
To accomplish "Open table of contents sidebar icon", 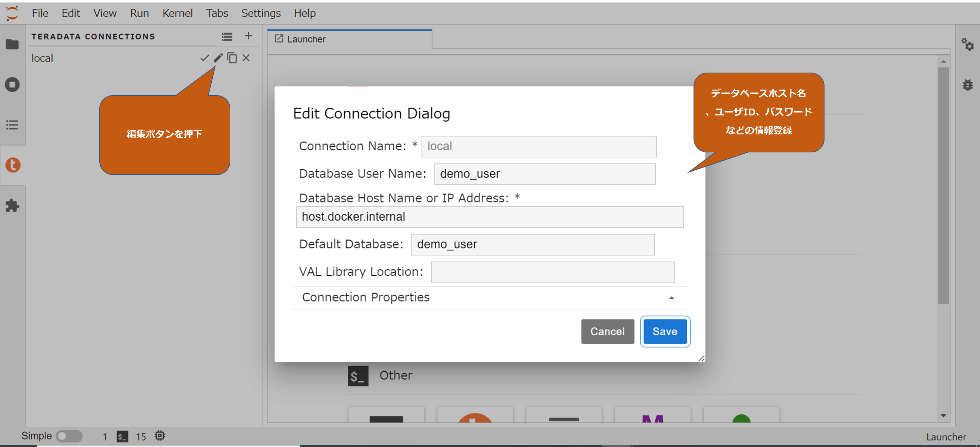I will pos(12,125).
